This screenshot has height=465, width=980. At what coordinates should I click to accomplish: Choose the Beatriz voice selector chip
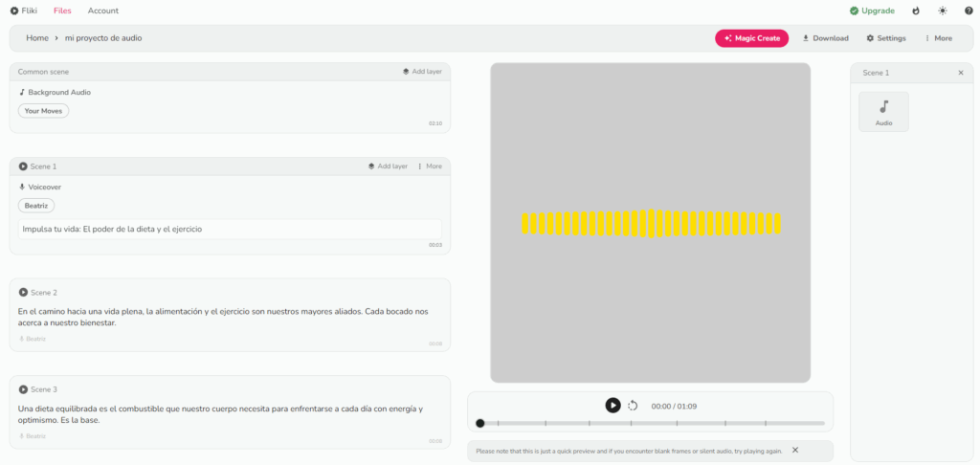(x=36, y=206)
